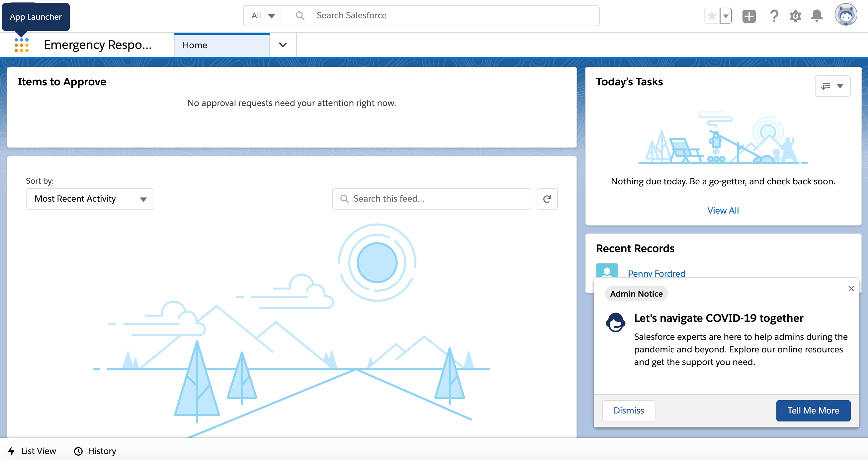Click the Tell Me More button
This screenshot has width=868, height=460.
(x=813, y=411)
